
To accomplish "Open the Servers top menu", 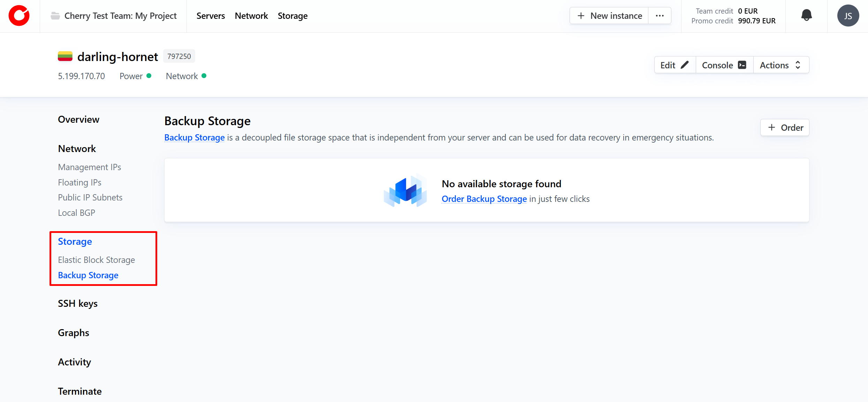I will pos(211,16).
